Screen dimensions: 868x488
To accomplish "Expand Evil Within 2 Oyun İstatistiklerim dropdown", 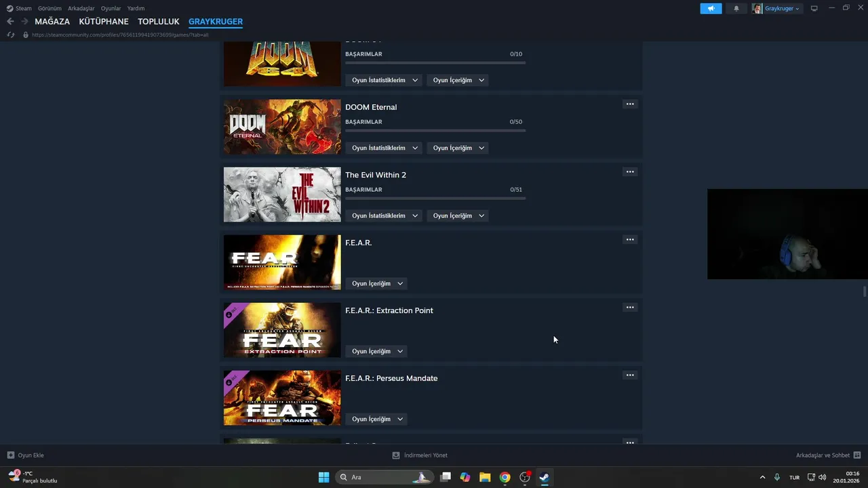I will point(383,216).
